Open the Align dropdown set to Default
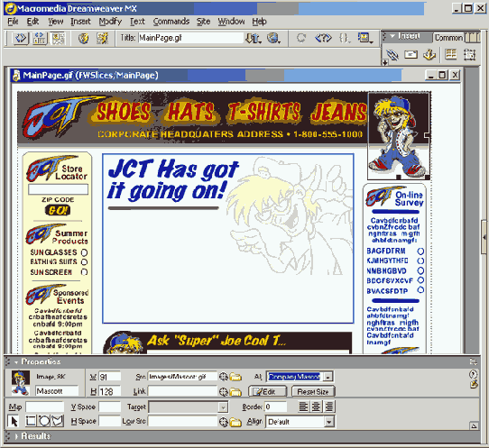 tap(300, 422)
